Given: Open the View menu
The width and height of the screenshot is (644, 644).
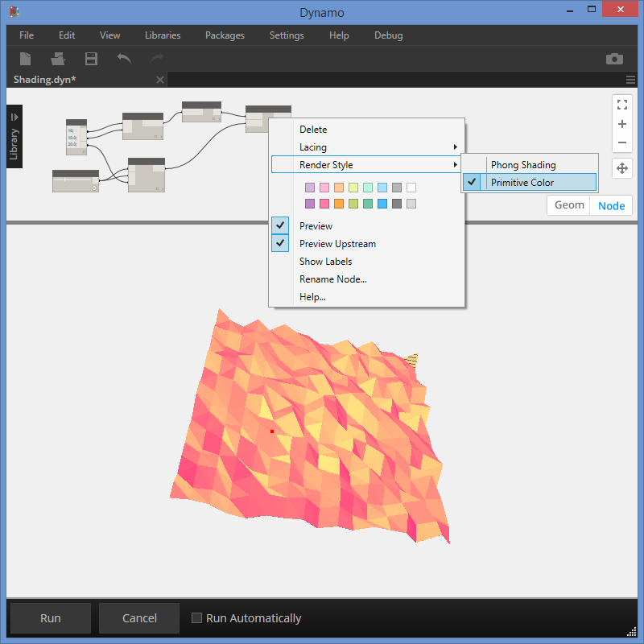Looking at the screenshot, I should 109,35.
